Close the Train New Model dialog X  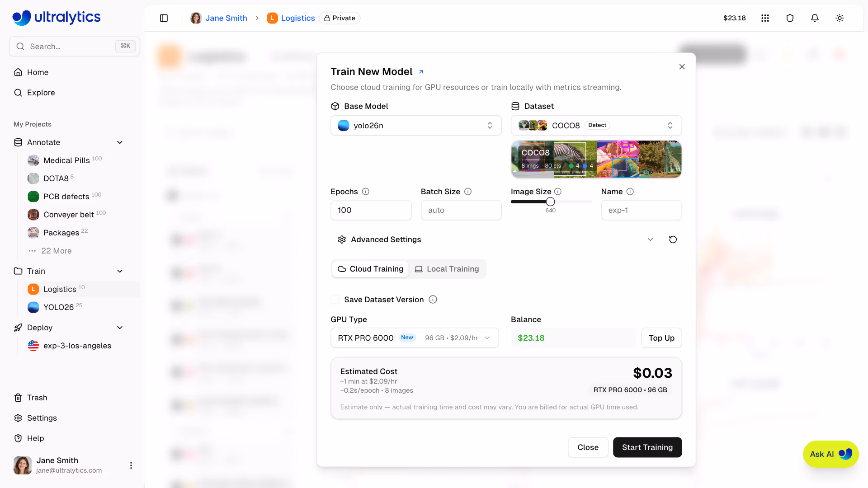coord(682,67)
